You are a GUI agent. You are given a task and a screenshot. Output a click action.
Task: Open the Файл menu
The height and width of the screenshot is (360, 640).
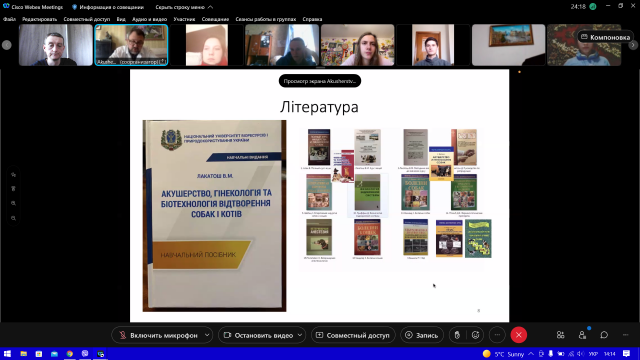(9, 19)
